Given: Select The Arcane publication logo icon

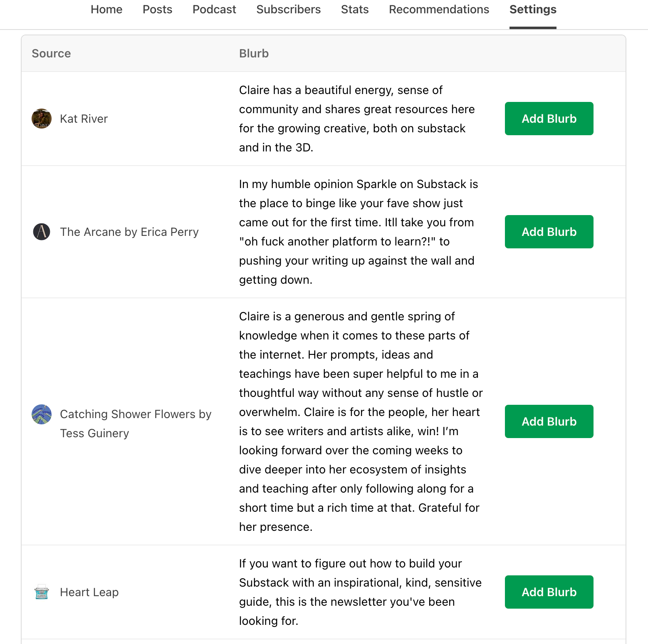Looking at the screenshot, I should pyautogui.click(x=41, y=232).
